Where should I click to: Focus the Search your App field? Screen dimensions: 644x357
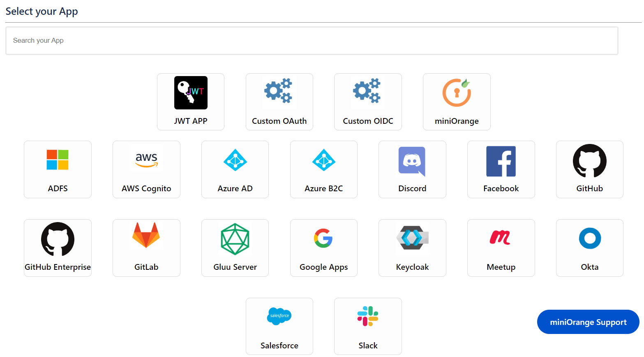pos(312,41)
